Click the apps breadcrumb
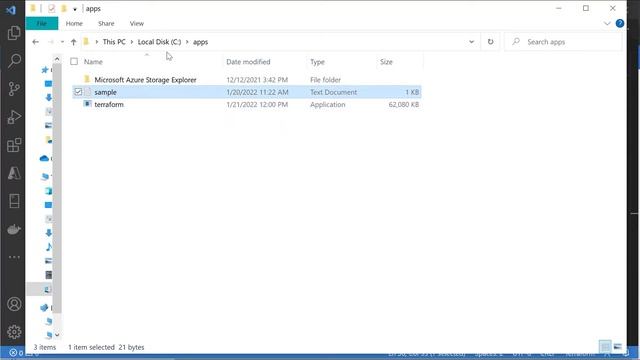Viewport: 640px width, 360px height. point(200,42)
